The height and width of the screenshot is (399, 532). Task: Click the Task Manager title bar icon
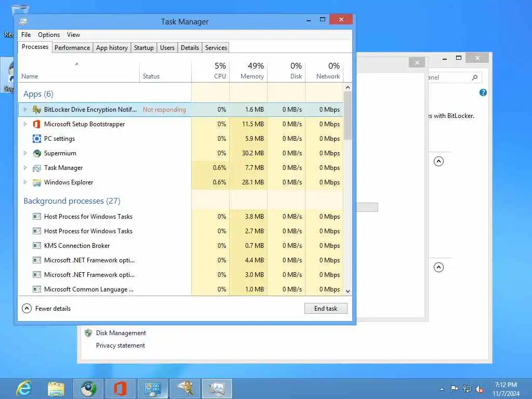[x=23, y=21]
